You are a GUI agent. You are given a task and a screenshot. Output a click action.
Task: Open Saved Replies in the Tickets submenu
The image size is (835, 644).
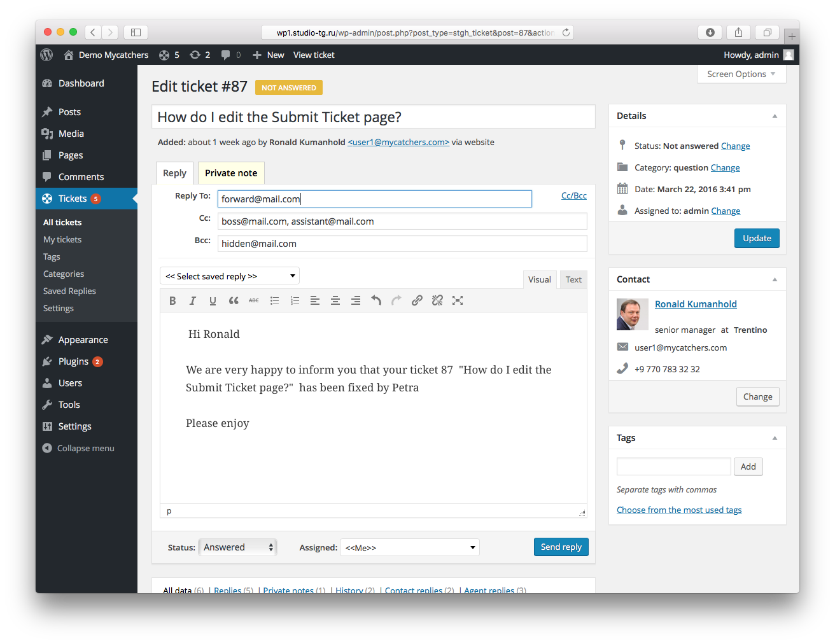(x=69, y=291)
